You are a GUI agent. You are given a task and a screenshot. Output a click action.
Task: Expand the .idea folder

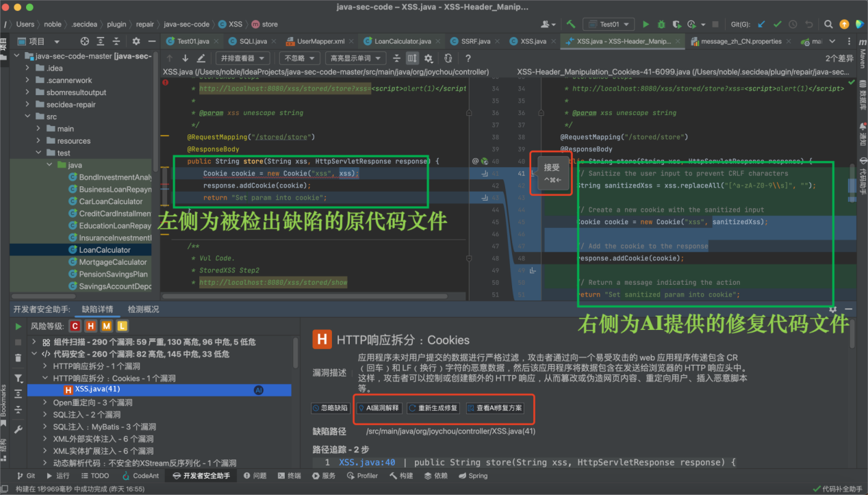[27, 68]
